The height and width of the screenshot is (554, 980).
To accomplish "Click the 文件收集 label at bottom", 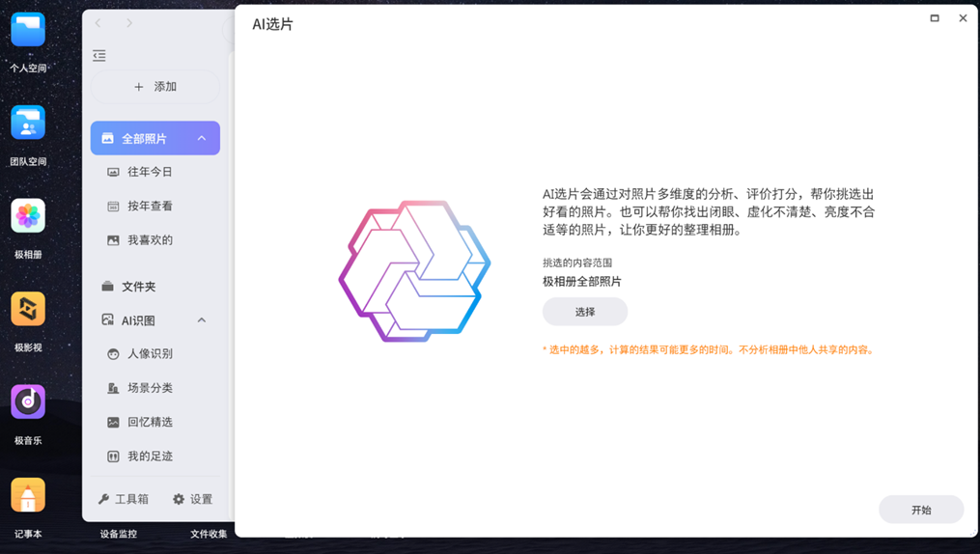I will (x=209, y=534).
